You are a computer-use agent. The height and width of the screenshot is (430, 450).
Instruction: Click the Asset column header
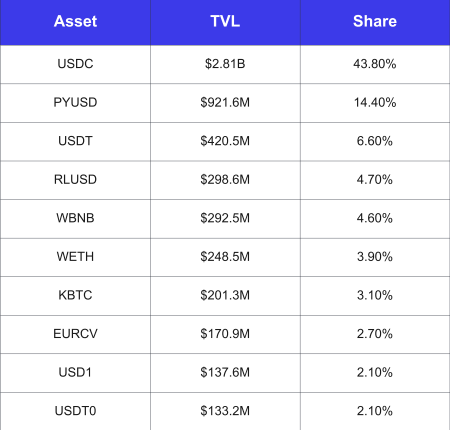pyautogui.click(x=75, y=21)
